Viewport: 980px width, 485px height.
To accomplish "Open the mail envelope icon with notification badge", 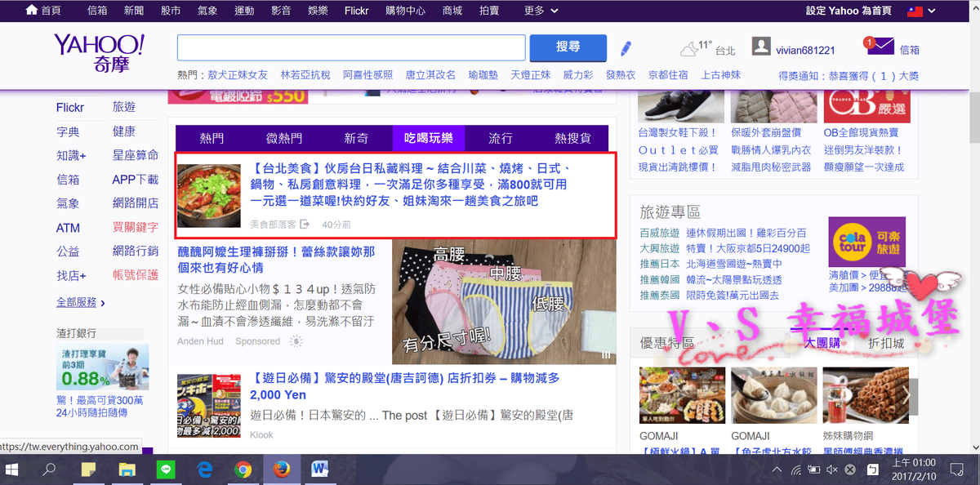I will click(880, 47).
